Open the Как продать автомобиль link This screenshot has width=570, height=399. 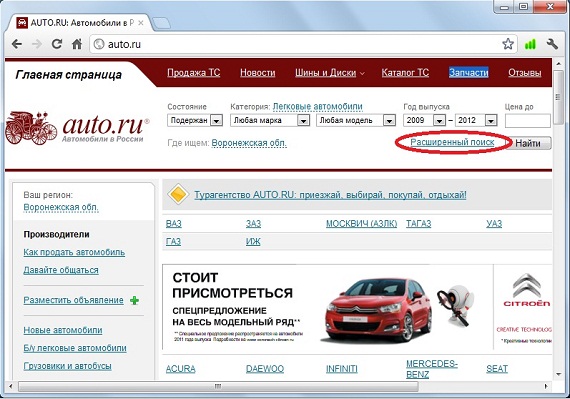(x=74, y=252)
